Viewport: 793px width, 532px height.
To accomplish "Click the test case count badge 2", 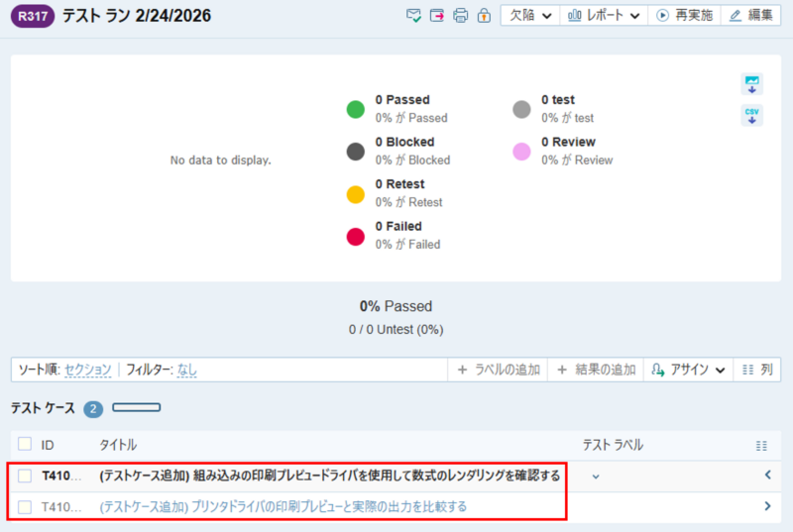I will pos(93,409).
